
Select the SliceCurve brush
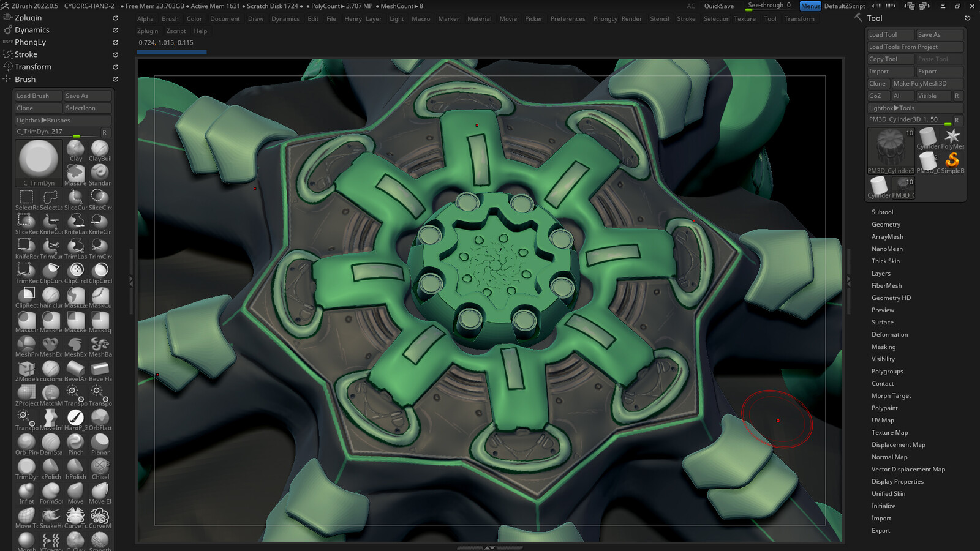tap(75, 200)
